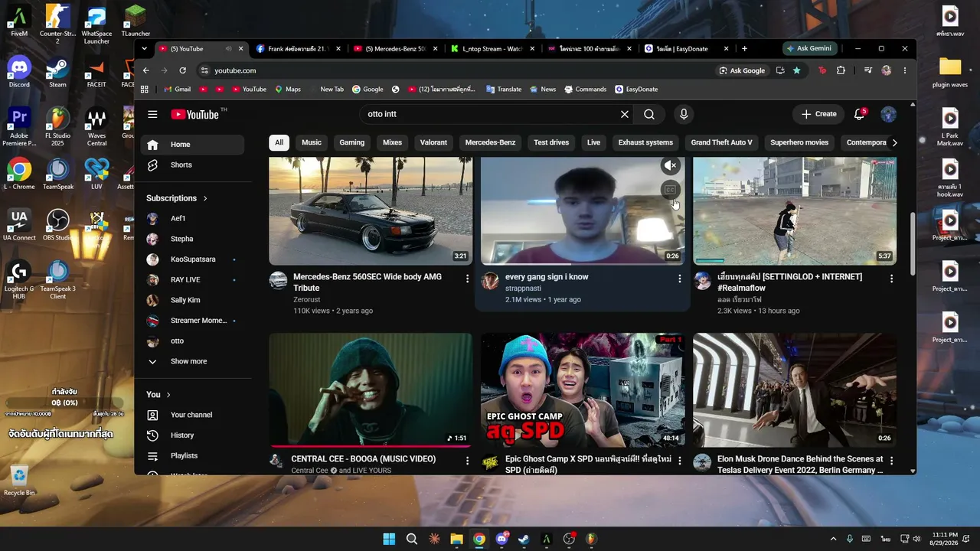
Task: Open options for CENTRAL CEE - BOOGA video
Action: [x=467, y=461]
